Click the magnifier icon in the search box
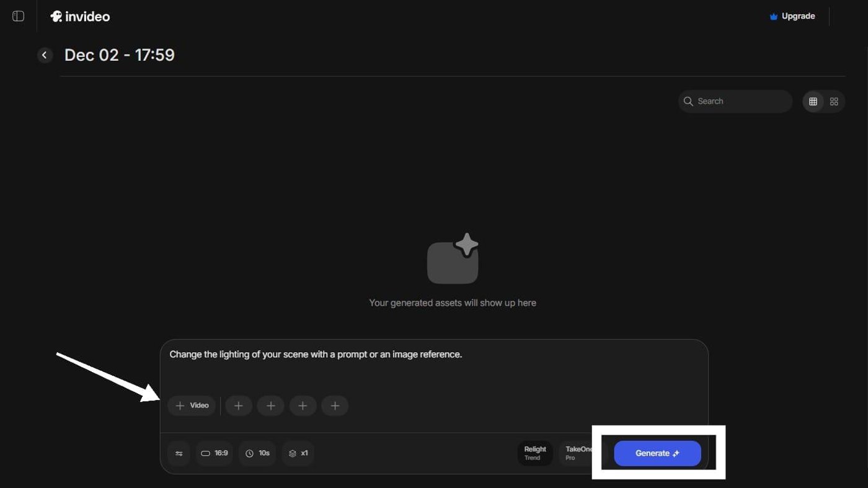This screenshot has height=488, width=868. tap(688, 101)
